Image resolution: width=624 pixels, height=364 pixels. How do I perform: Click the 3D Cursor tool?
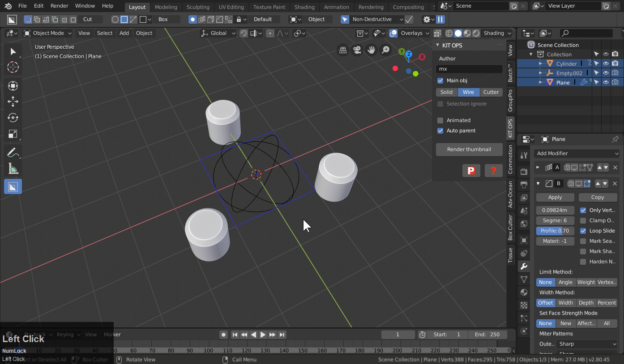coord(13,68)
